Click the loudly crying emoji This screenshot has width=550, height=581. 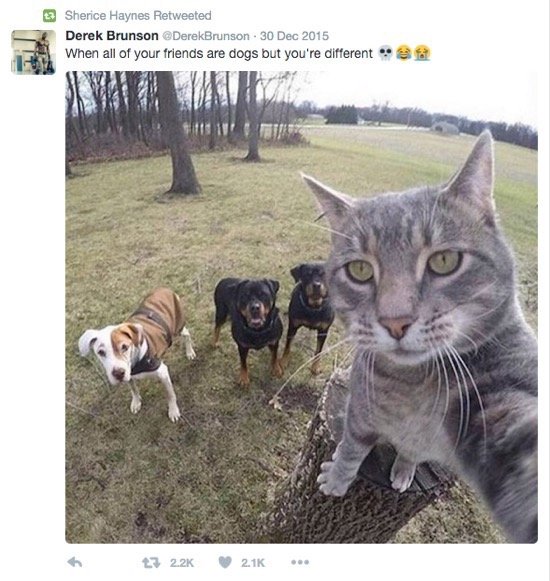[x=422, y=53]
